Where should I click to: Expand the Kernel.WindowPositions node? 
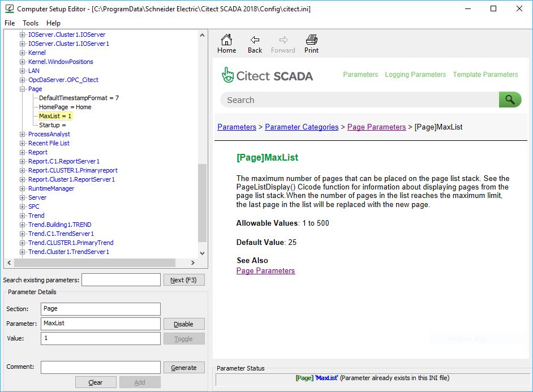(x=23, y=62)
